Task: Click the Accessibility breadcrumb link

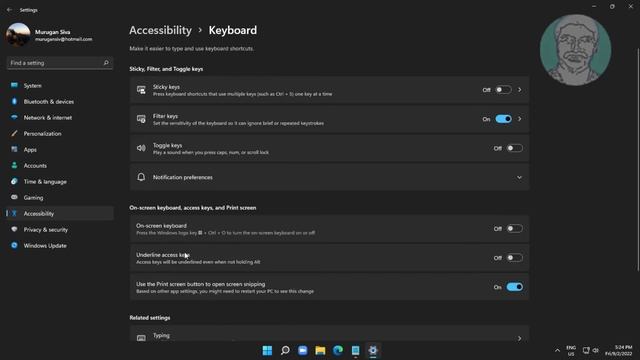Action: (160, 30)
